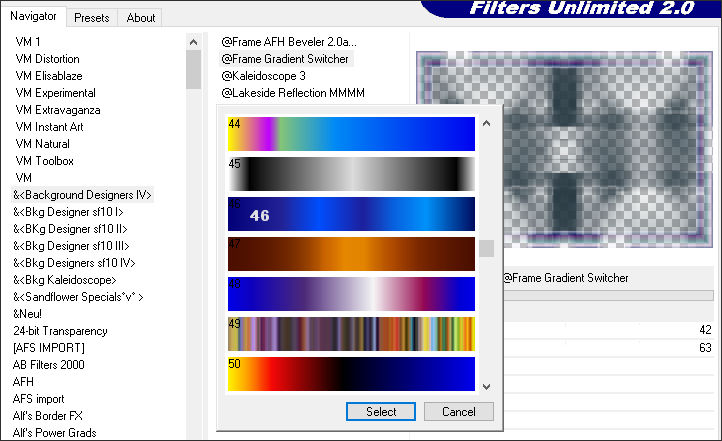
Task: Select &<Bkg Designer sf10 I> category
Action: [x=68, y=212]
